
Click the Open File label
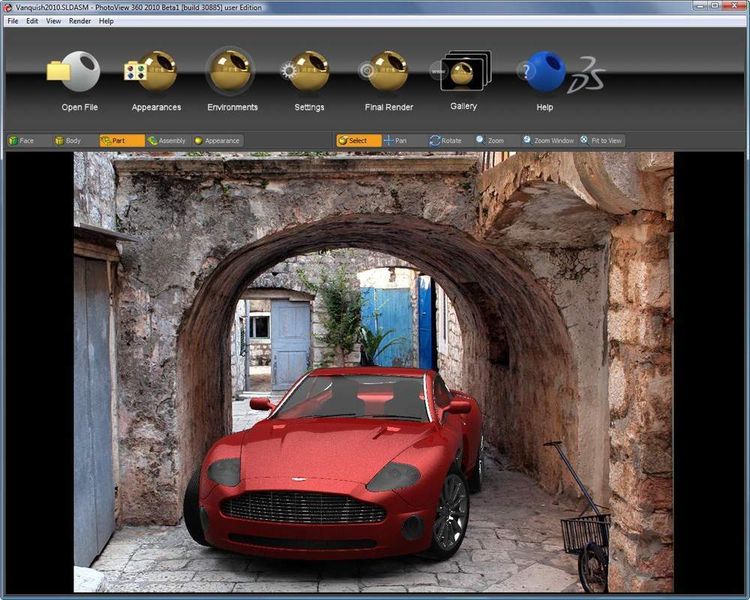[x=79, y=107]
